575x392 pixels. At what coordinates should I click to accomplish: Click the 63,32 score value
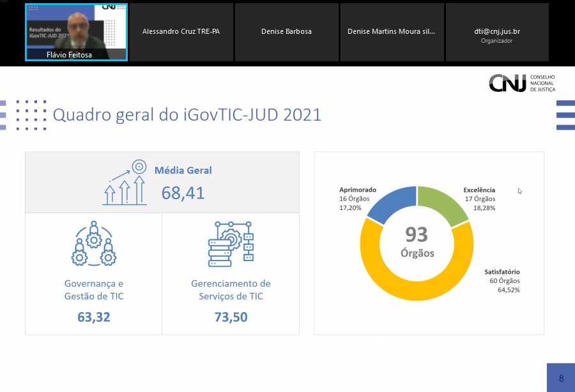pyautogui.click(x=94, y=317)
